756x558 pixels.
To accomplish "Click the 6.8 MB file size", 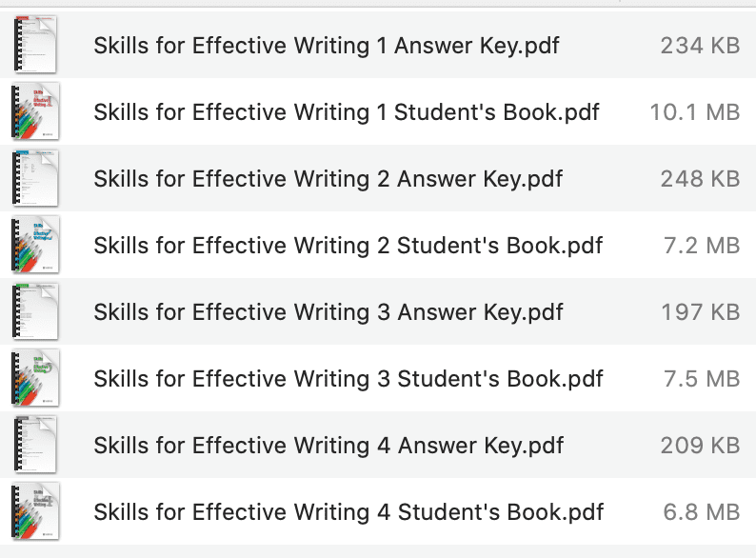I will point(701,511).
